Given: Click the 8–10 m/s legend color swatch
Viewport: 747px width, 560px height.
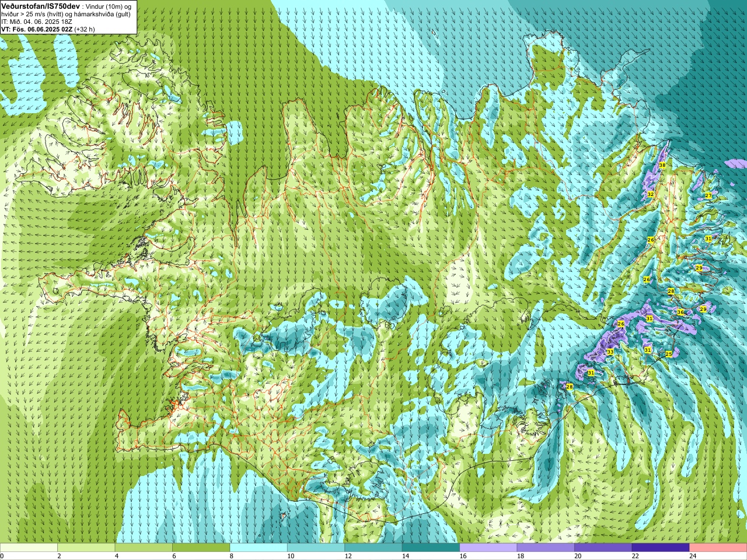Looking at the screenshot, I should [259, 548].
